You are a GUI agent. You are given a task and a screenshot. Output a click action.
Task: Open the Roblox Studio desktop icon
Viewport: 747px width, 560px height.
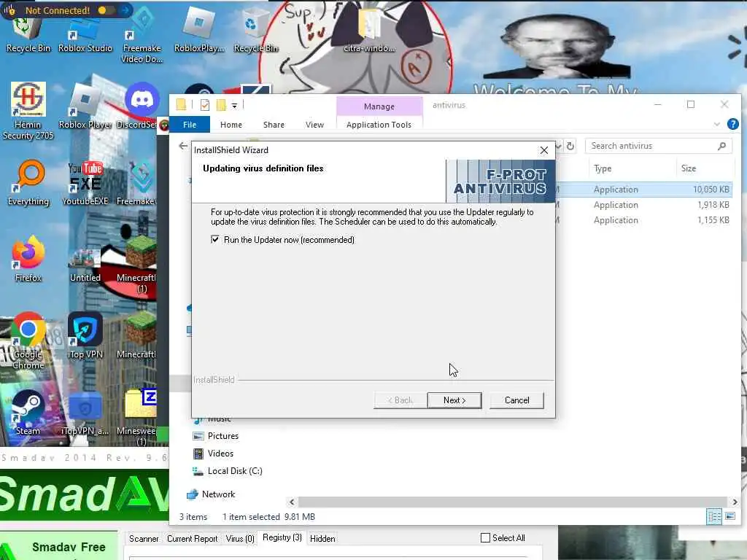click(85, 34)
